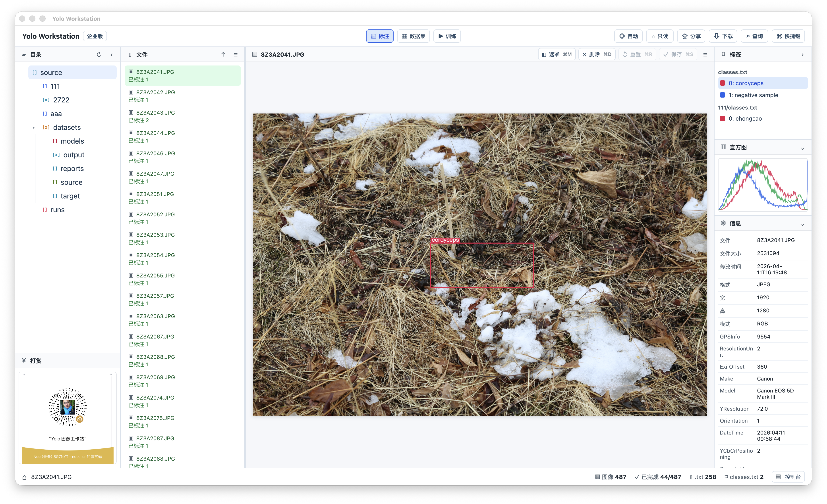This screenshot has width=827, height=504.
Task: Click the histogram panel icon
Action: pyautogui.click(x=723, y=147)
